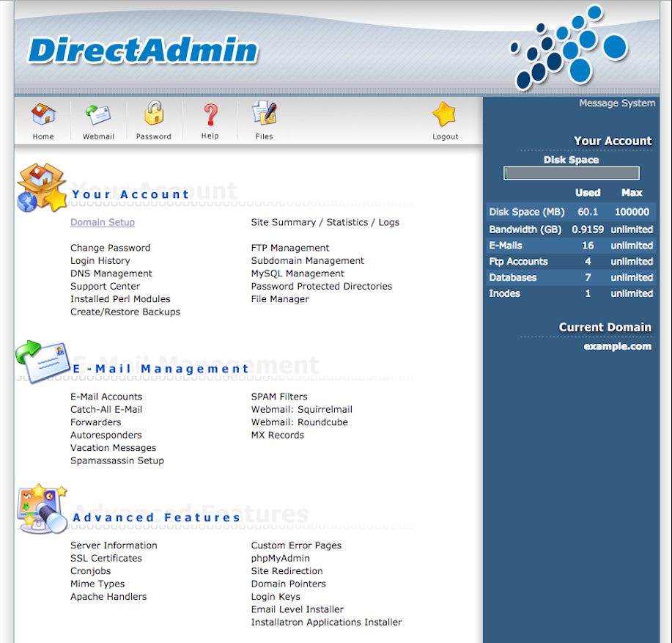672x643 pixels.
Task: Launch Webmail: Roundcube
Action: [299, 422]
